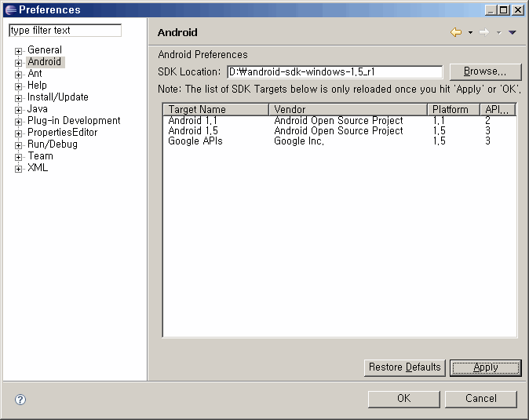Open the view menu triangle in header
Screen dimensions: 529x420
click(x=513, y=33)
